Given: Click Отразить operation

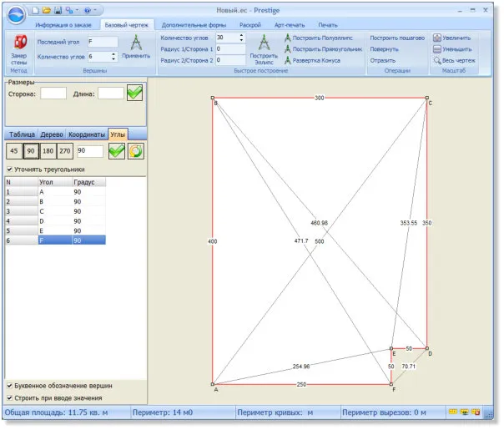Looking at the screenshot, I should pyautogui.click(x=382, y=60).
